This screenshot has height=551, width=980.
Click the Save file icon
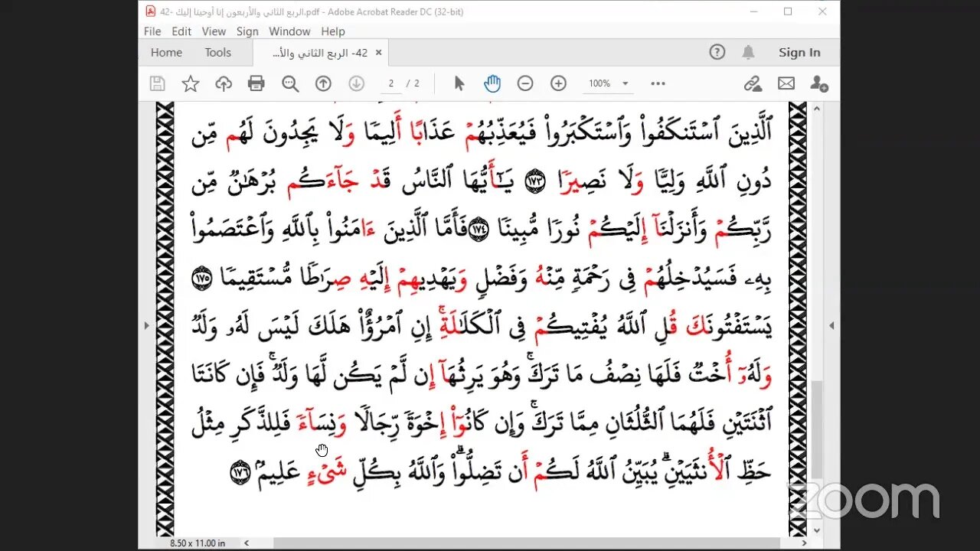click(157, 83)
